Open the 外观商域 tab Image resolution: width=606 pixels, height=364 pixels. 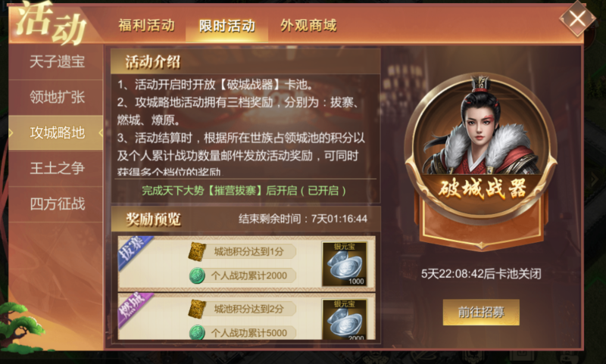point(308,26)
